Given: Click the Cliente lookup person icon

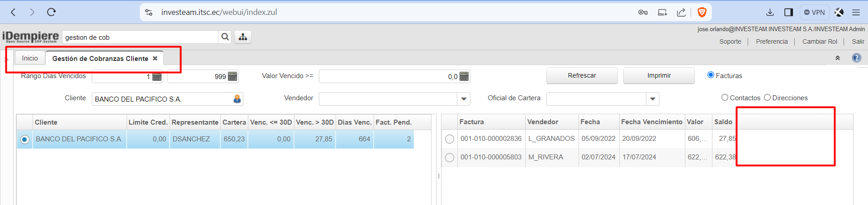Looking at the screenshot, I should 237,99.
